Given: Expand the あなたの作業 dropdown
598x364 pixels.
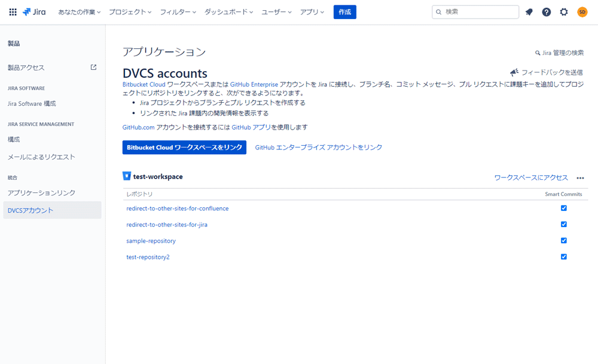Looking at the screenshot, I should (x=80, y=12).
